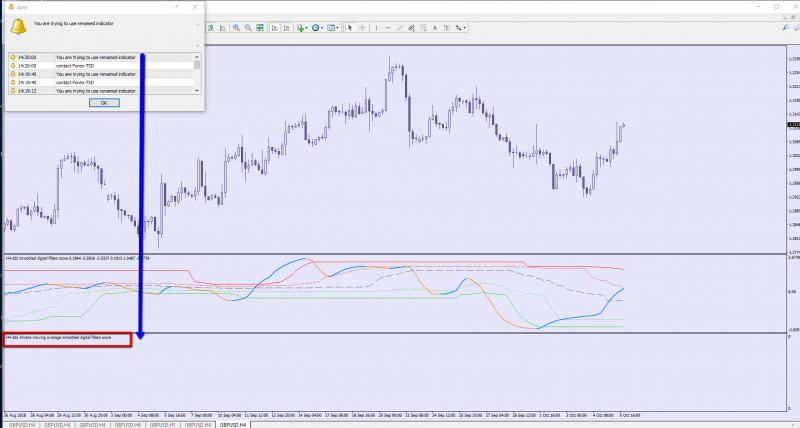
Task: Select the vertical line drawing tool
Action: [x=374, y=28]
